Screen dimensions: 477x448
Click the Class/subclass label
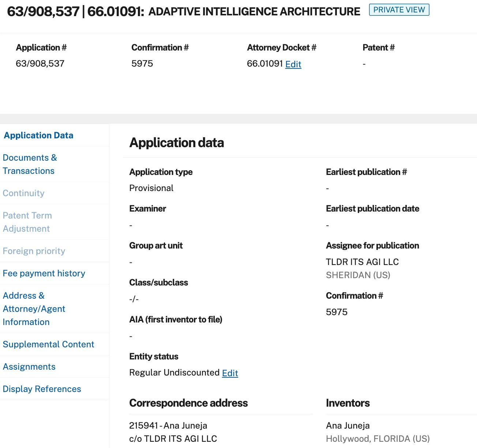click(x=158, y=283)
